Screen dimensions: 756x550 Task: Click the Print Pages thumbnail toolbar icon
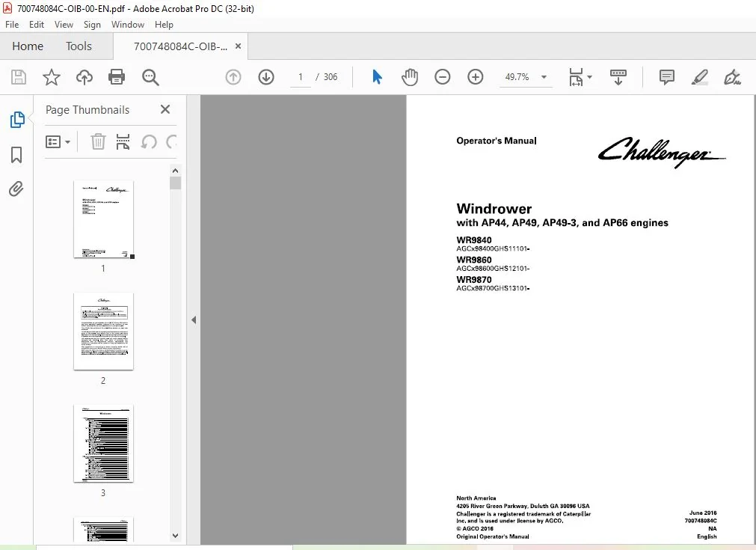tap(123, 142)
